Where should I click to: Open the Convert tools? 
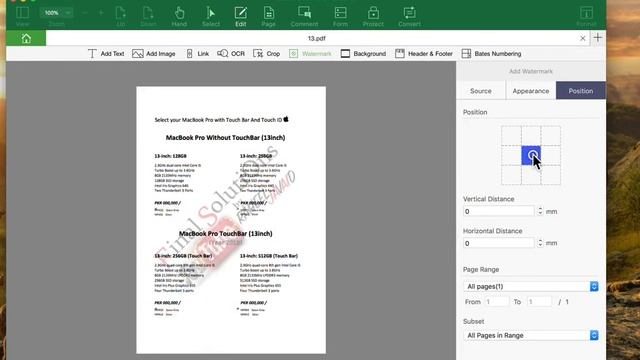click(409, 17)
